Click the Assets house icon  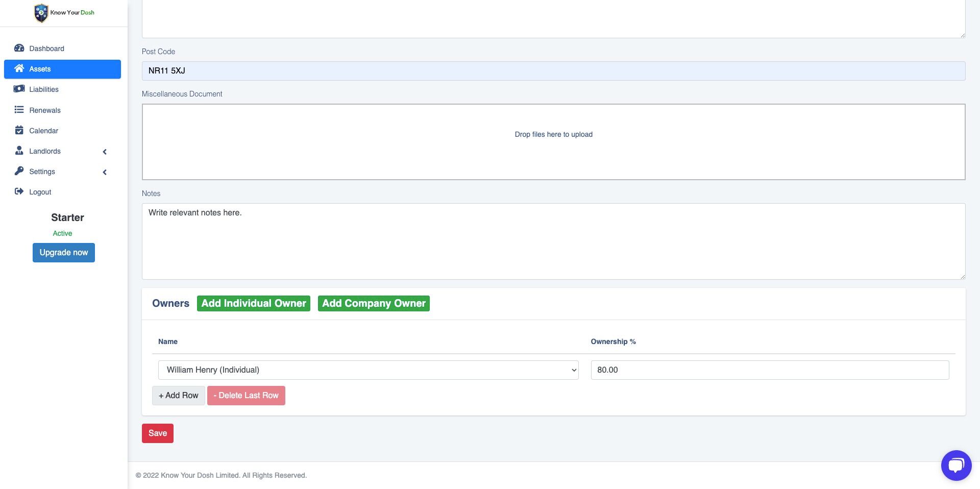click(19, 68)
